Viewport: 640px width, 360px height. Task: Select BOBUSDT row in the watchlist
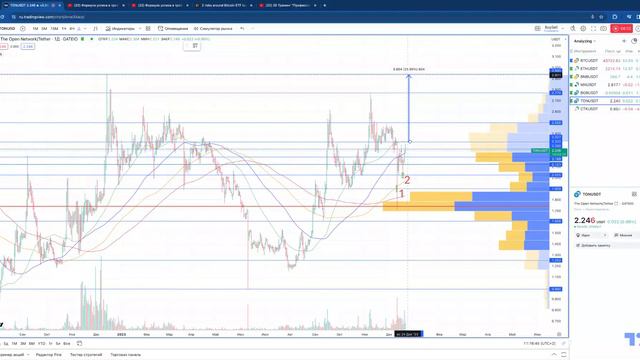tap(605, 93)
